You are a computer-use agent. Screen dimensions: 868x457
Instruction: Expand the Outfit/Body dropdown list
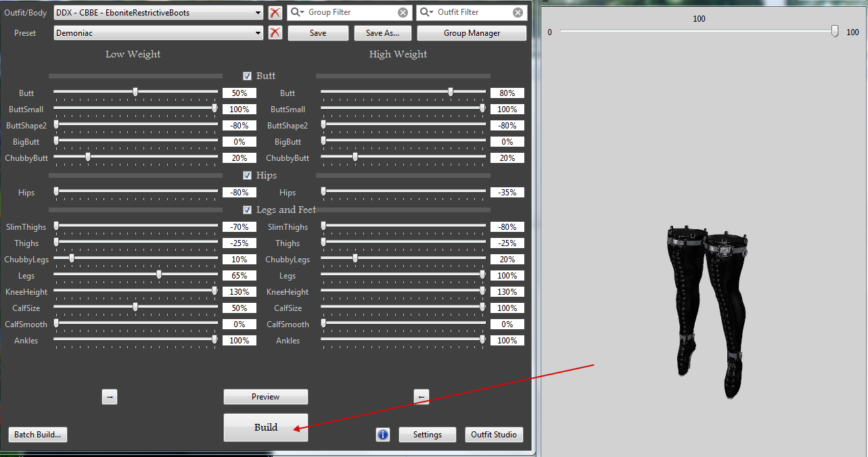tap(258, 12)
